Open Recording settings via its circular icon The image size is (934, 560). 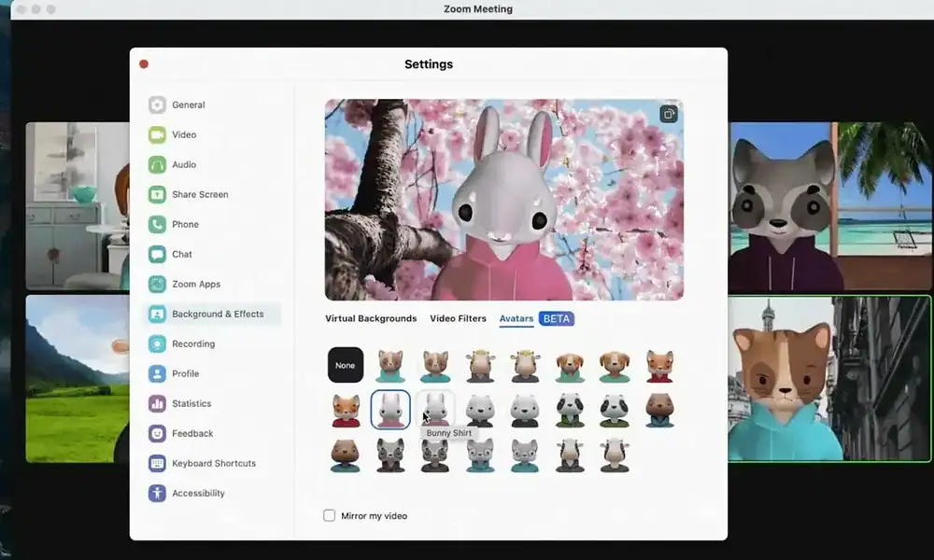(157, 343)
